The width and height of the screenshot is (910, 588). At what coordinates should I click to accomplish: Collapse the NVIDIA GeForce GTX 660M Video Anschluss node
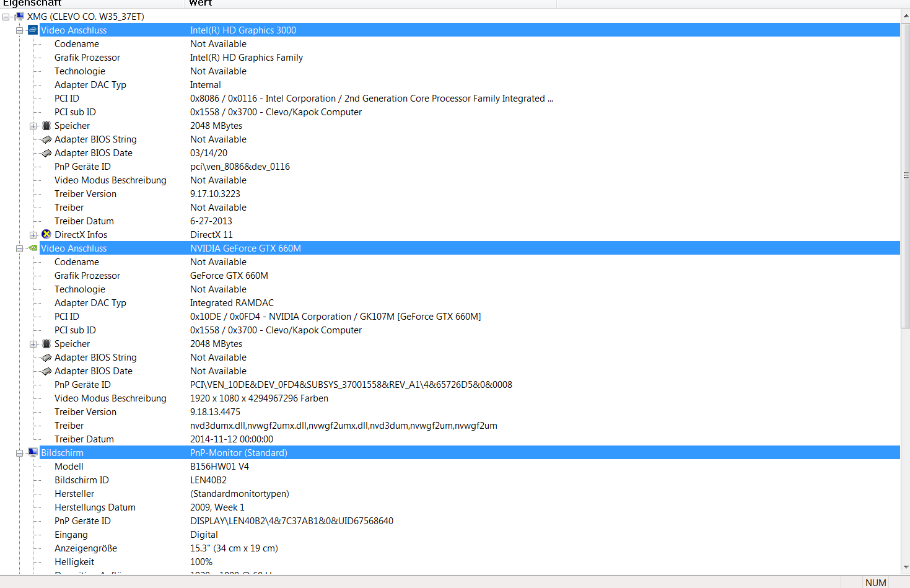coord(19,248)
